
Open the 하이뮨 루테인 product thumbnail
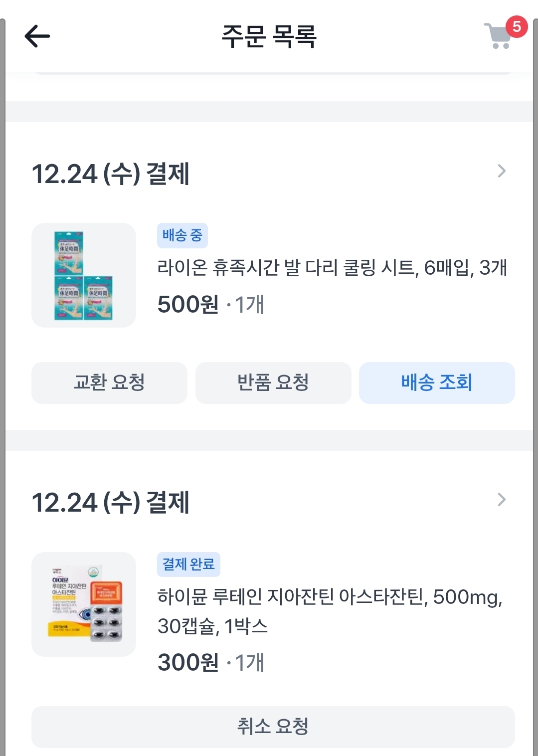(84, 604)
